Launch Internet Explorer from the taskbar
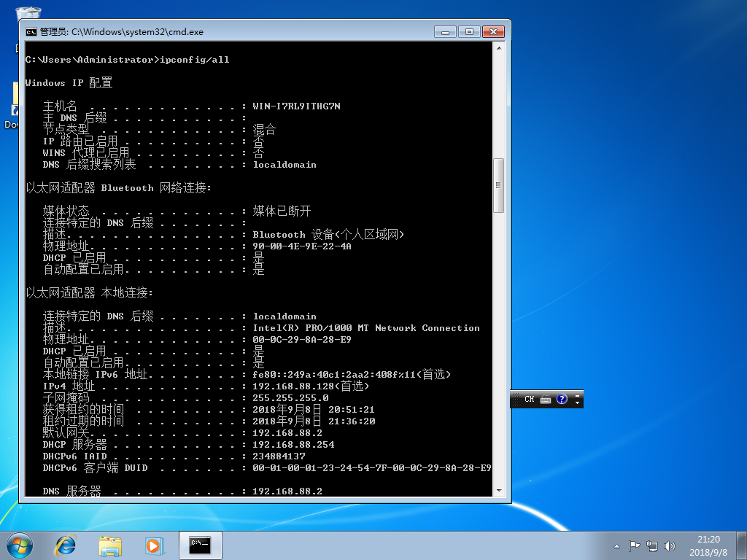 (x=66, y=545)
